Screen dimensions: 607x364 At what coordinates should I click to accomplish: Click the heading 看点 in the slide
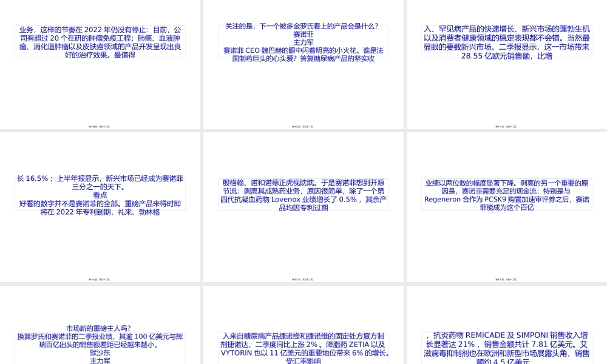(99, 194)
